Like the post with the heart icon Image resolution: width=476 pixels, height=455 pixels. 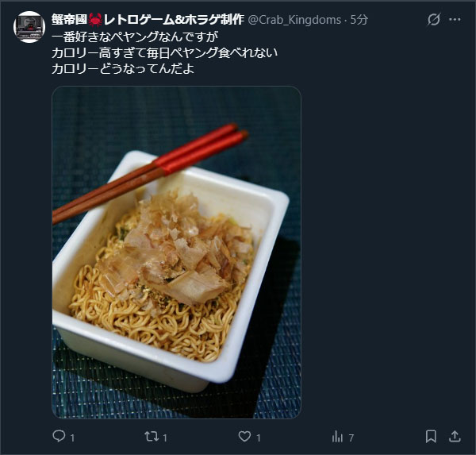pos(244,437)
